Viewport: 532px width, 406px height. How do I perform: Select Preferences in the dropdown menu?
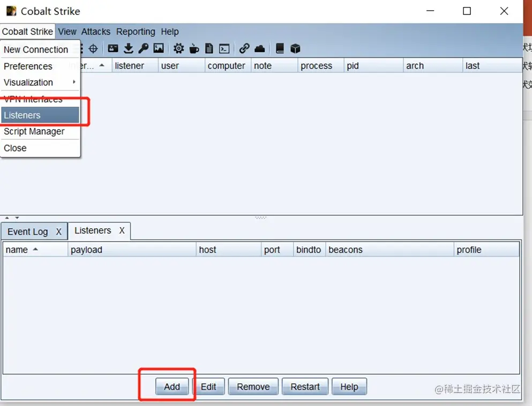point(40,66)
